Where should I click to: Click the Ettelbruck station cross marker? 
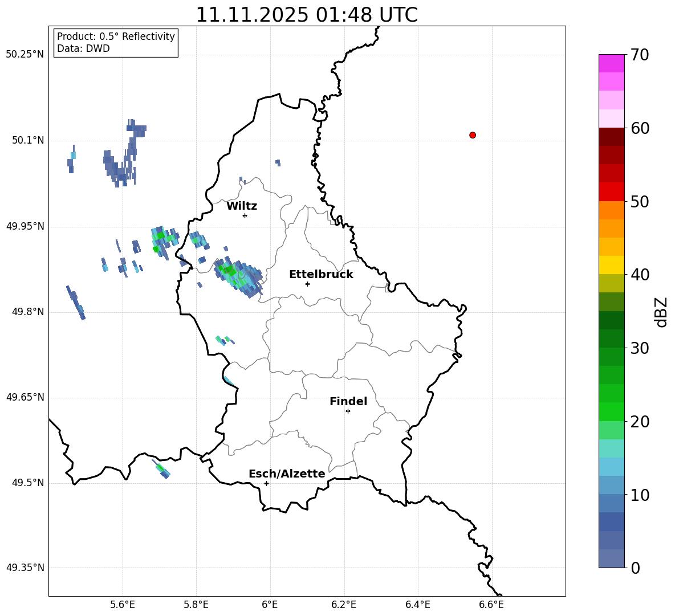tap(307, 284)
